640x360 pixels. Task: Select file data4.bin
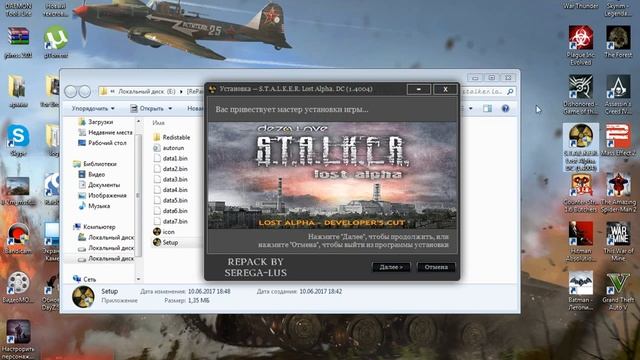click(170, 190)
